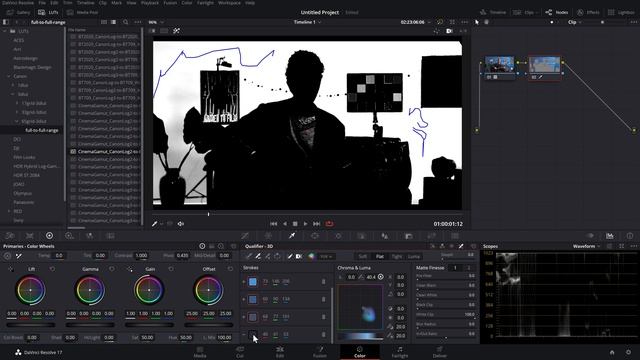Show the Nodes panel
Image resolution: width=640 pixels, height=360 pixels.
(x=557, y=12)
